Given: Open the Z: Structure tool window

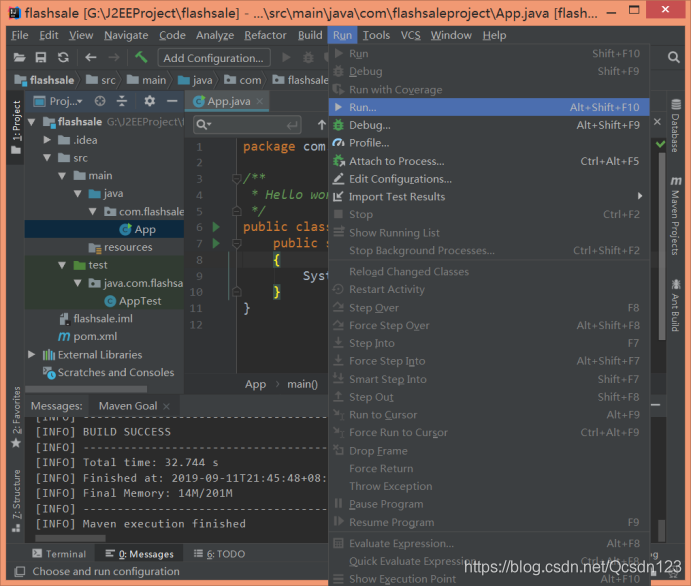Looking at the screenshot, I should coord(16,501).
